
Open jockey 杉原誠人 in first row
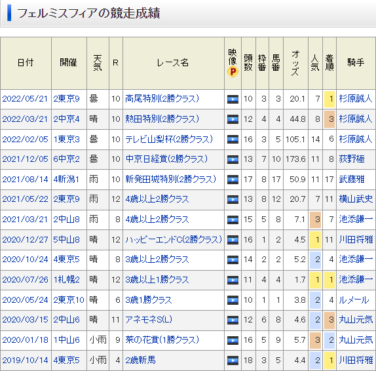tap(355, 99)
